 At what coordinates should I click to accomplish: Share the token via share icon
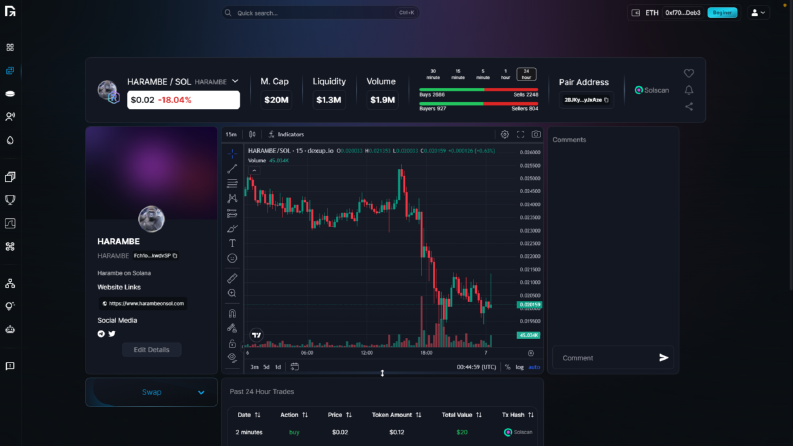[x=689, y=107]
